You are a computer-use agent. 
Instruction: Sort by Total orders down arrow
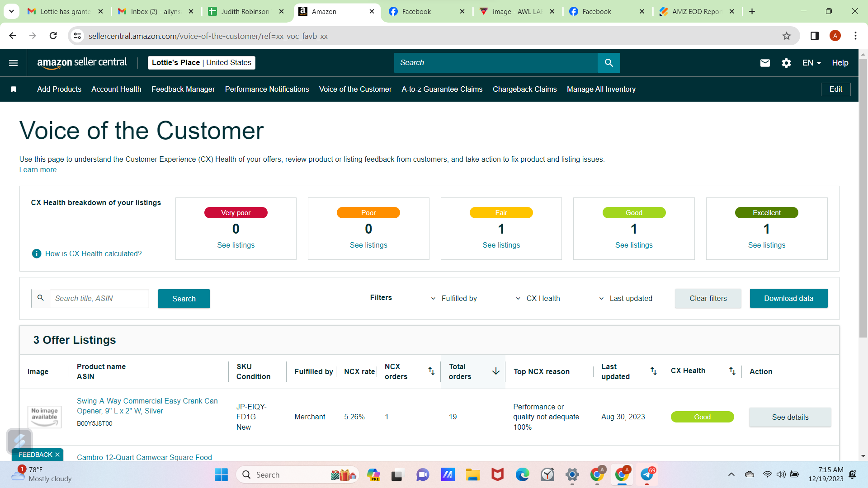[496, 371]
